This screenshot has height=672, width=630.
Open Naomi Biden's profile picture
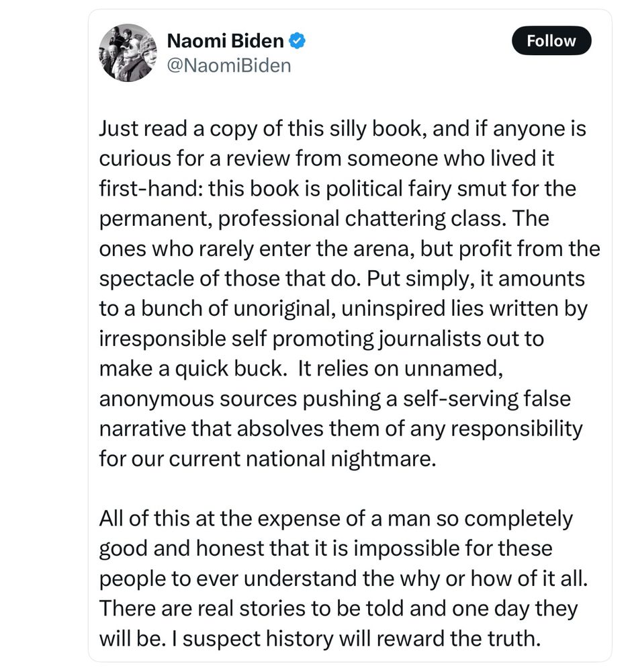128,53
